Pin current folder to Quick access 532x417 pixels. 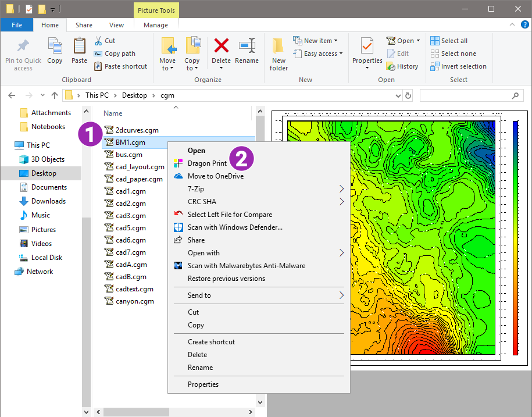pyautogui.click(x=23, y=52)
